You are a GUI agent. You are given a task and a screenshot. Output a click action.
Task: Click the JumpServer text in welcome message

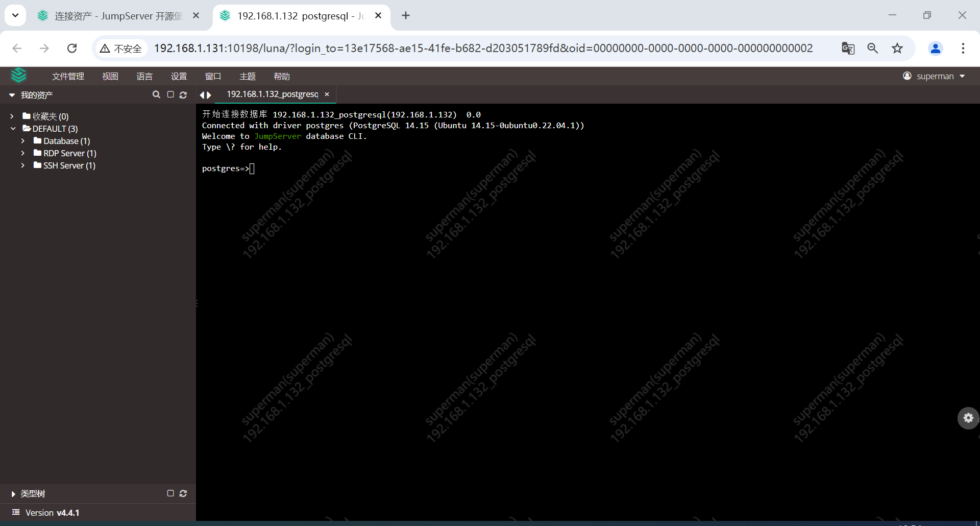tap(278, 136)
